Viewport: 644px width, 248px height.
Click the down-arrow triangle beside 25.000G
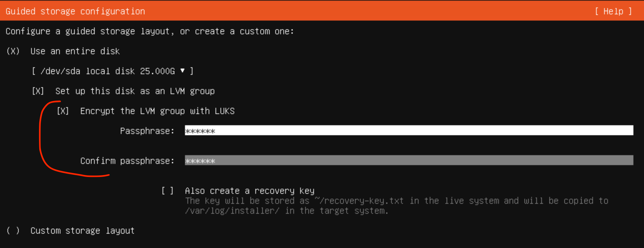tap(182, 71)
